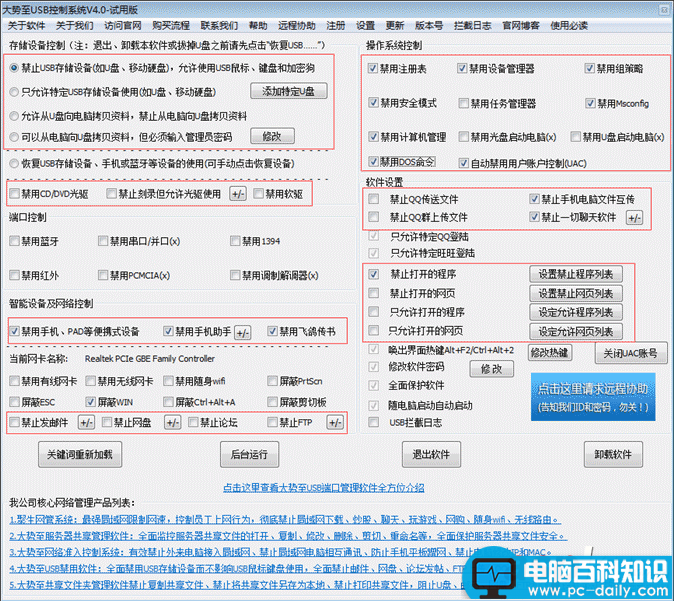Enable 禁用软驱 checkbox
674x601 pixels.
click(x=258, y=194)
